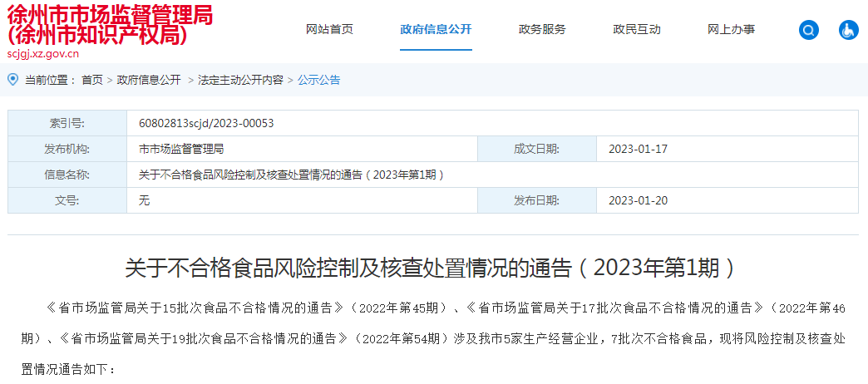Open the accessibility wheelchair icon
The height and width of the screenshot is (384, 868).
pos(849,30)
